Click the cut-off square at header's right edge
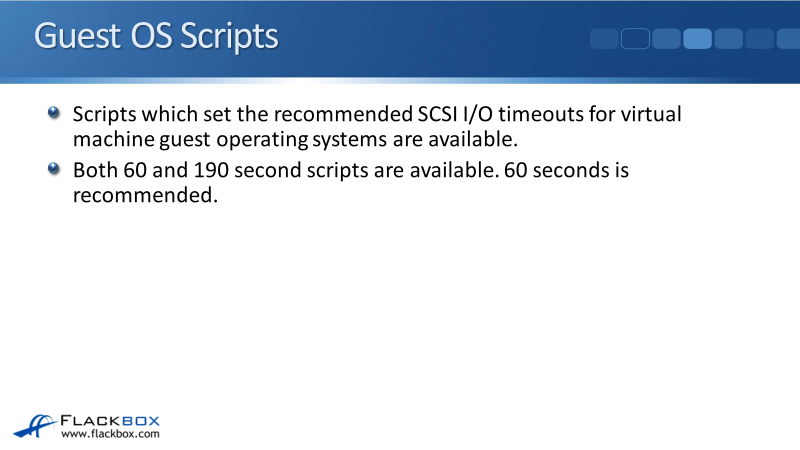Screen dimensions: 800x450 pyautogui.click(x=787, y=39)
